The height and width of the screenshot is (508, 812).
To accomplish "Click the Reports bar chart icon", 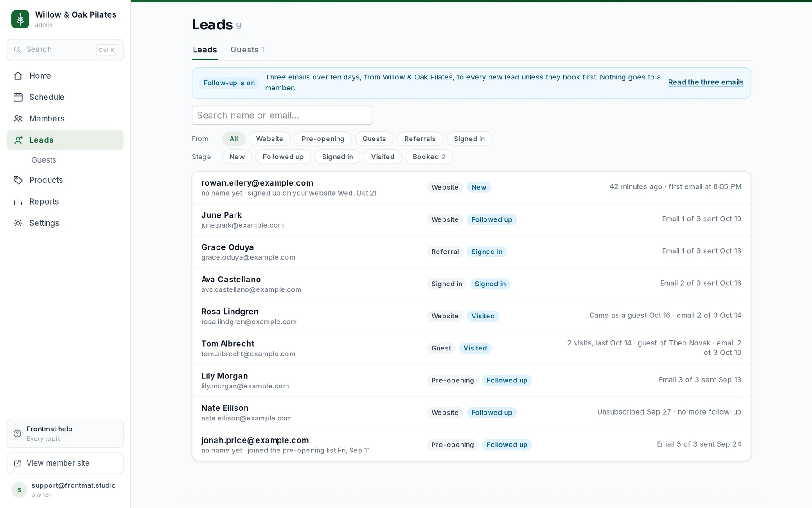I will 18,201.
